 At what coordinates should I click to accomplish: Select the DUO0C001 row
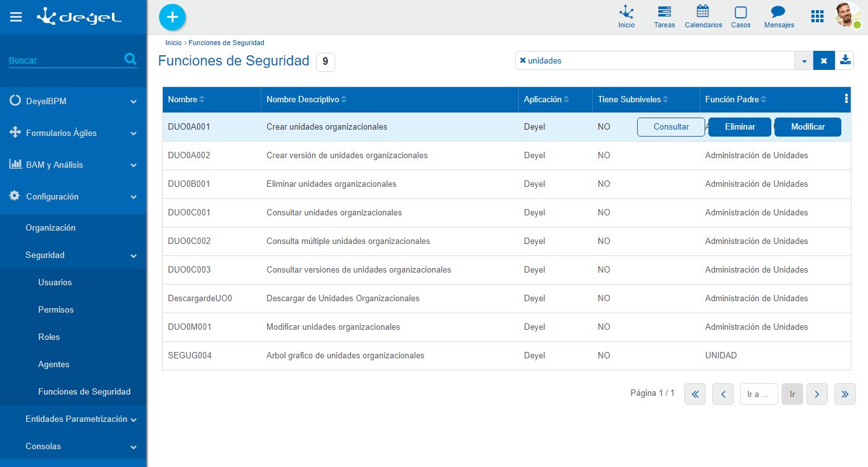[x=507, y=213]
